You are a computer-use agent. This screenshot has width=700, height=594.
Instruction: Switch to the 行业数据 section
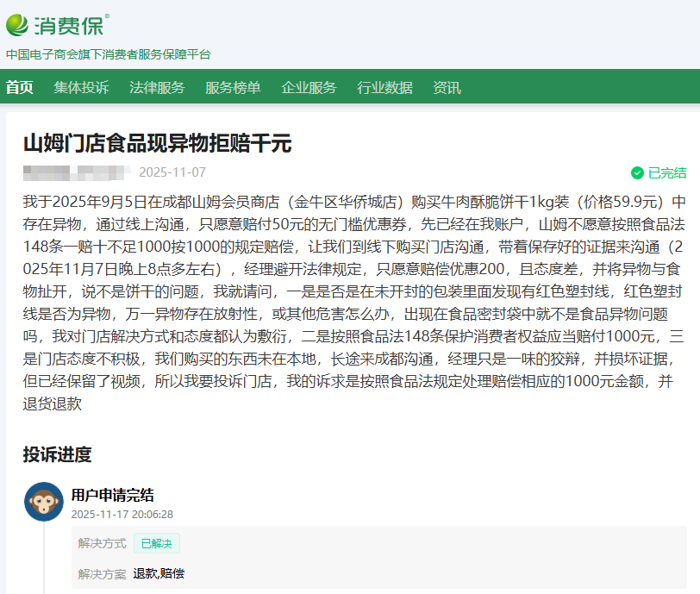pyautogui.click(x=384, y=88)
